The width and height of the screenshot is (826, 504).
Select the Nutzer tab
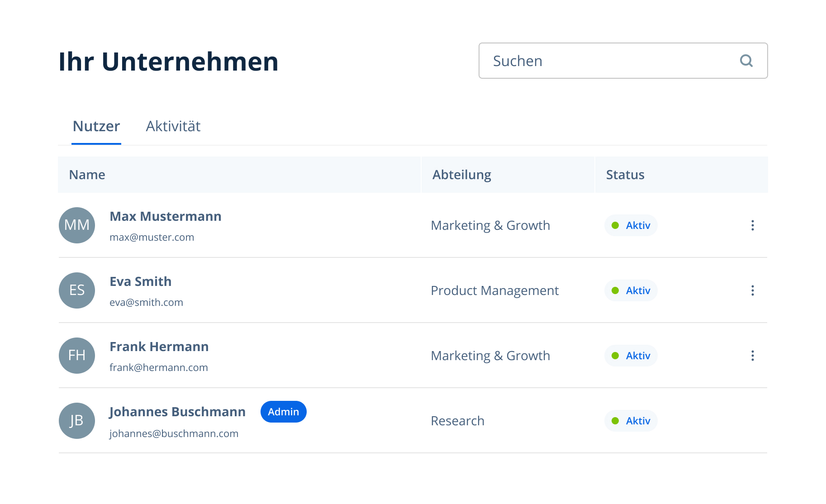point(96,126)
